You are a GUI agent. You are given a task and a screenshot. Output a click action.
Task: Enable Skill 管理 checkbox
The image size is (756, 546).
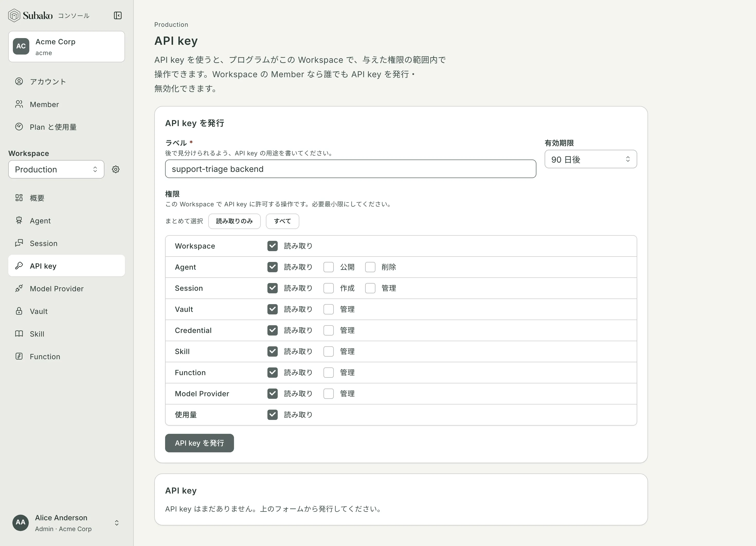click(328, 351)
